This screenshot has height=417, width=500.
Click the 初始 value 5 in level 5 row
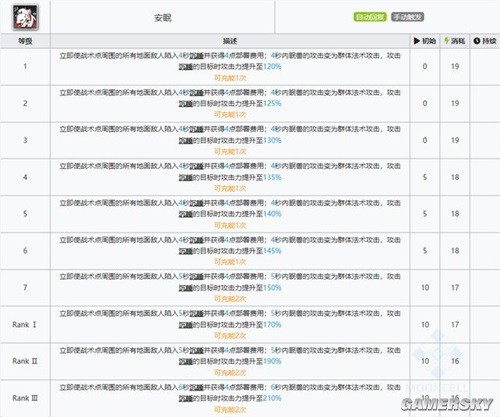pyautogui.click(x=425, y=214)
